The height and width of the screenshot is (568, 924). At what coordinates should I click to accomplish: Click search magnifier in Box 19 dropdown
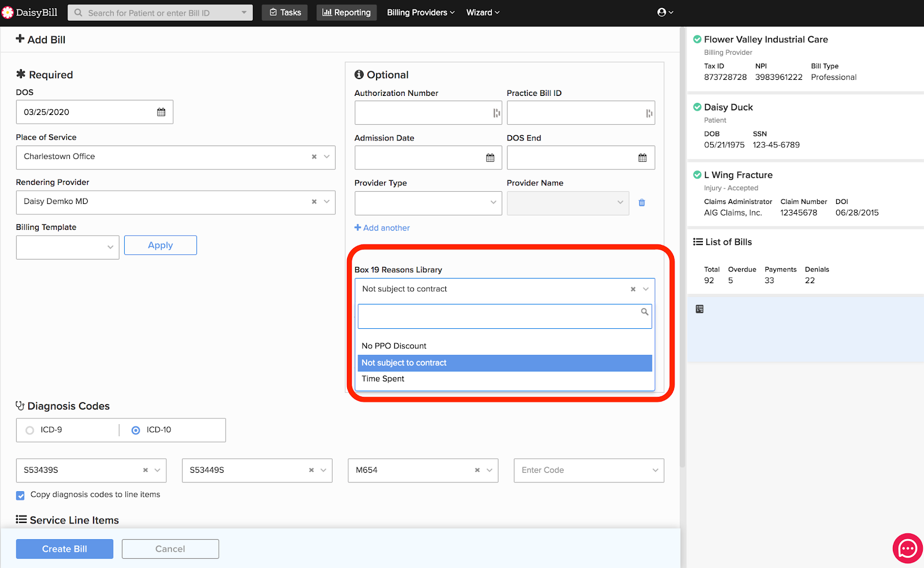coord(644,312)
